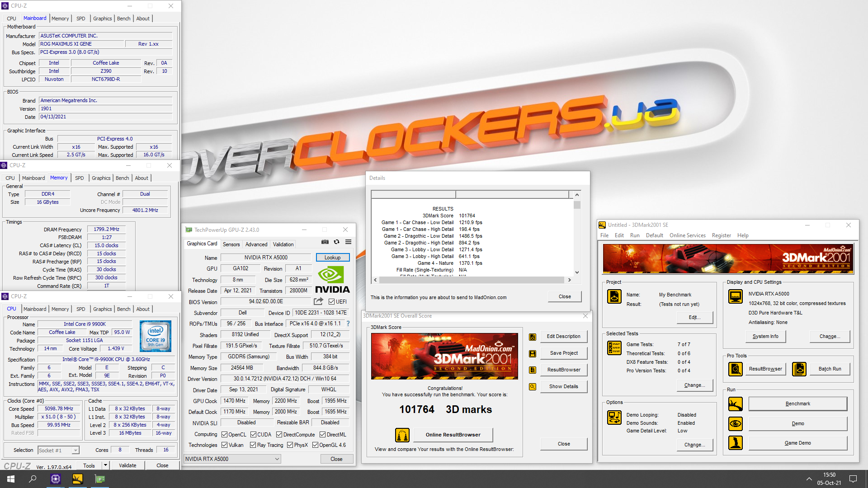This screenshot has width=868, height=488.
Task: Click the Intel Core i9 badge logo
Action: click(x=156, y=336)
